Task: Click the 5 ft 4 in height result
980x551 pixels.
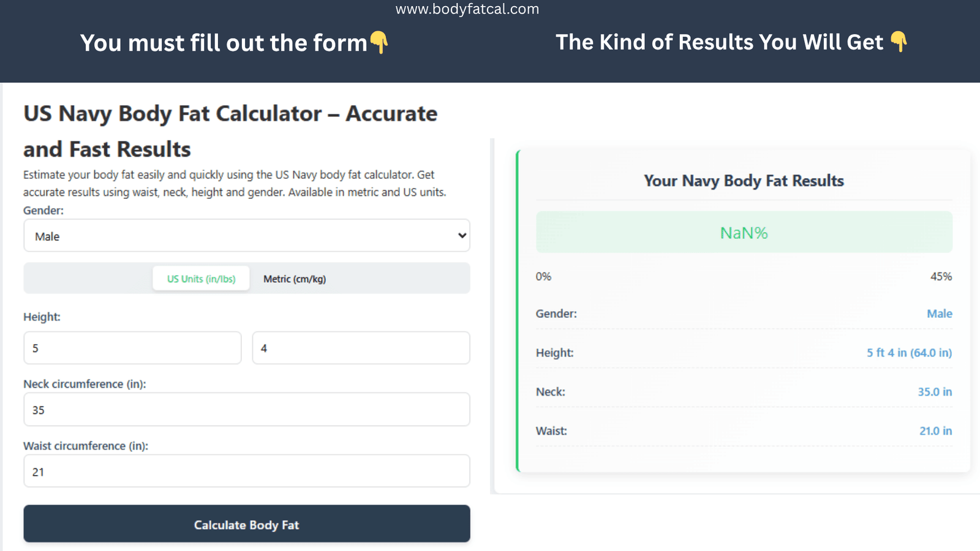Action: [x=909, y=353]
